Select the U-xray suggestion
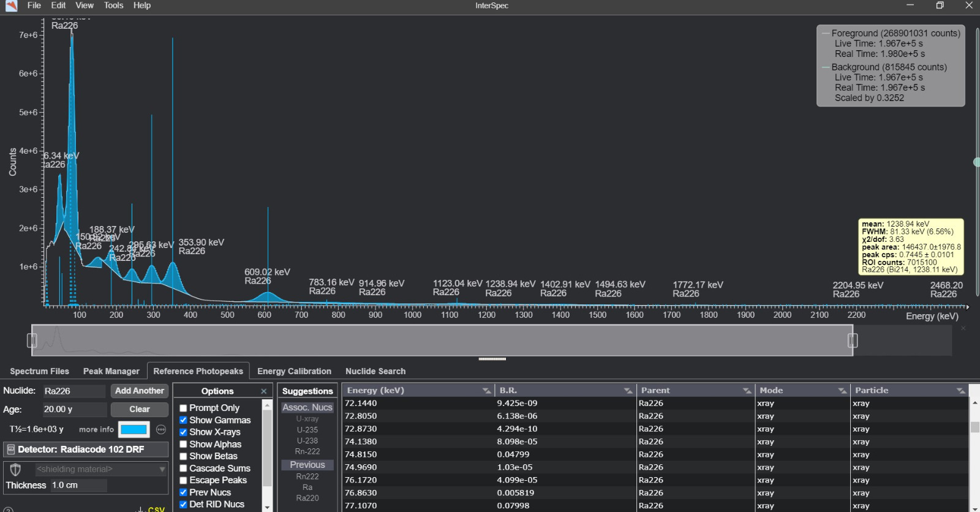This screenshot has height=512, width=980. pos(307,419)
